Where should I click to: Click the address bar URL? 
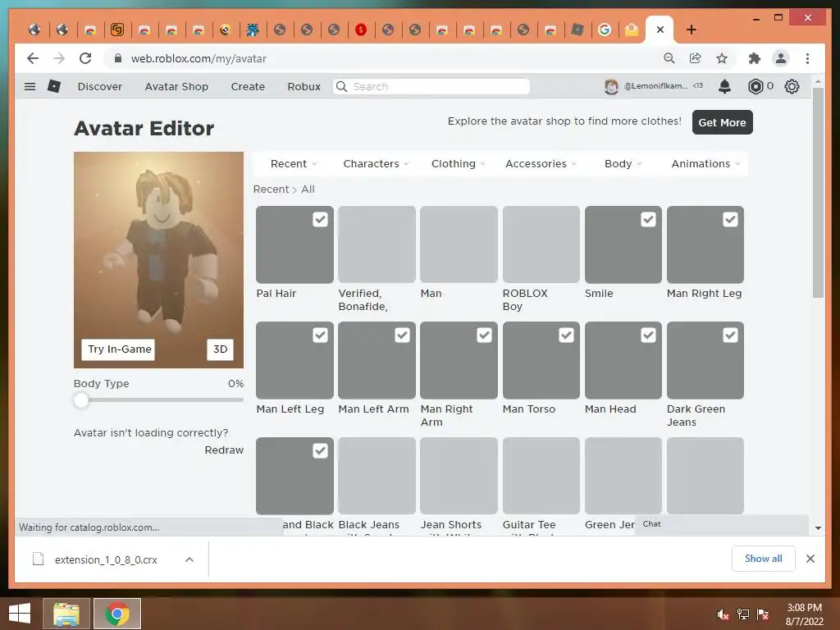click(199, 58)
